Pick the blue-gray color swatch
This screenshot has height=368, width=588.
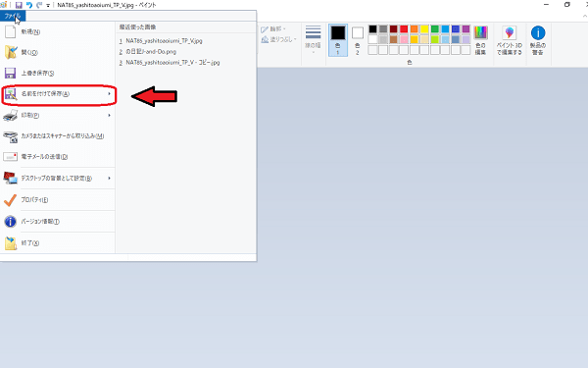coord(456,39)
